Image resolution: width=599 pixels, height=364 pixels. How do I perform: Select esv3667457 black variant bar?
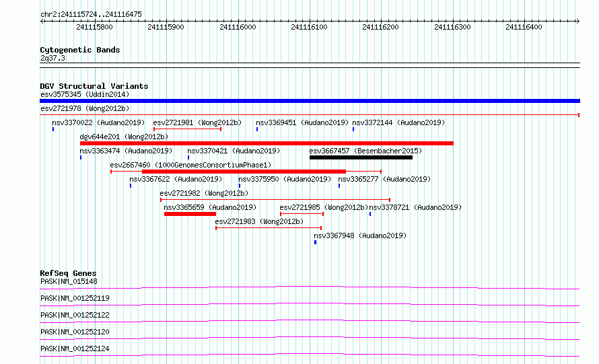coord(361,157)
